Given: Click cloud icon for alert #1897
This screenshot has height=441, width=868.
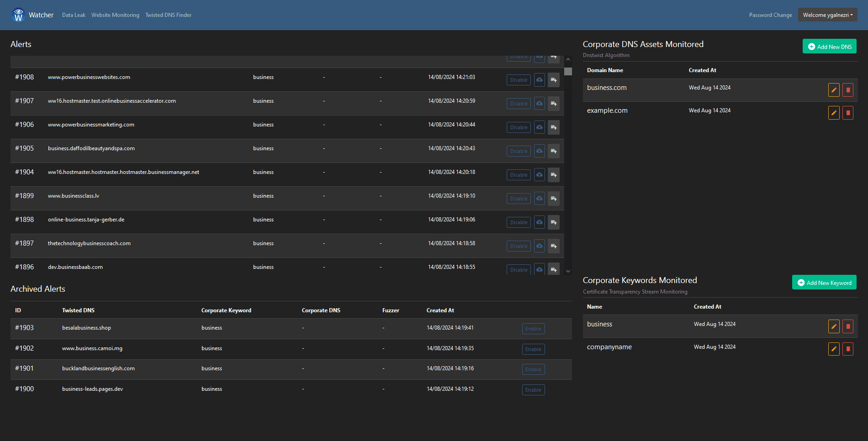Looking at the screenshot, I should click(x=540, y=246).
